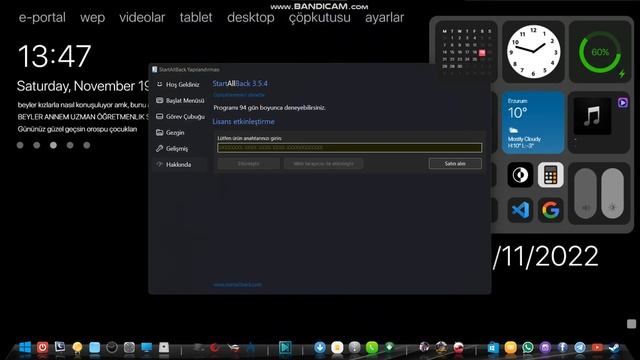Click the 13:47 clock text
This screenshot has height=360, width=640.
(54, 56)
